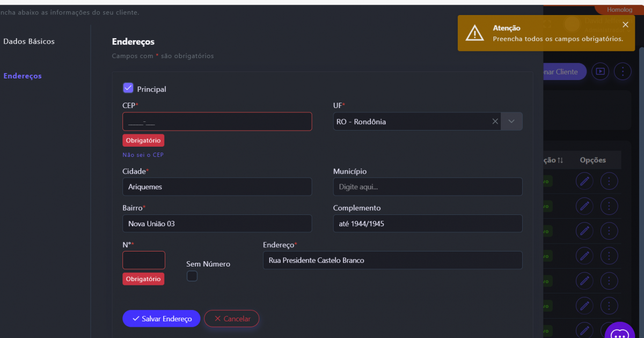Clear the RO - Rondônia UF selection
Screen dimensions: 644x338
tap(495, 121)
